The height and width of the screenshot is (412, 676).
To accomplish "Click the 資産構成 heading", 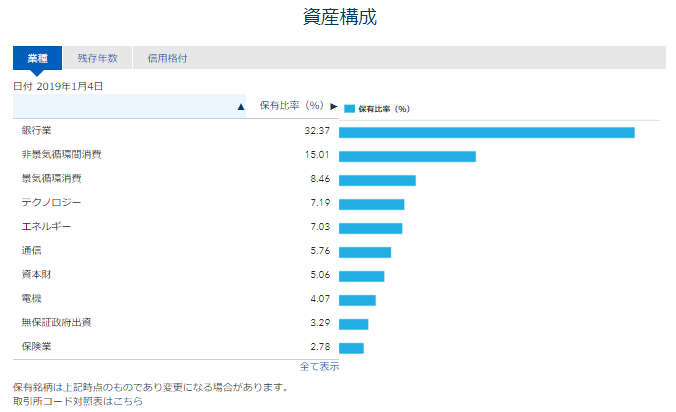I will 340,17.
